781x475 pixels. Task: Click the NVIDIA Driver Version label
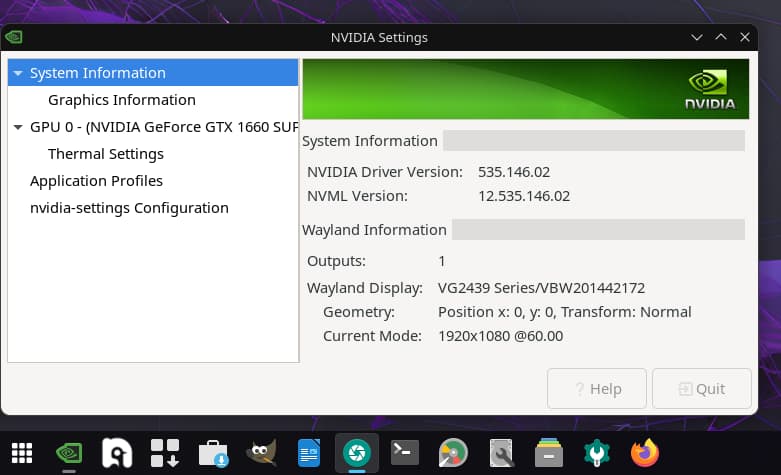(385, 172)
